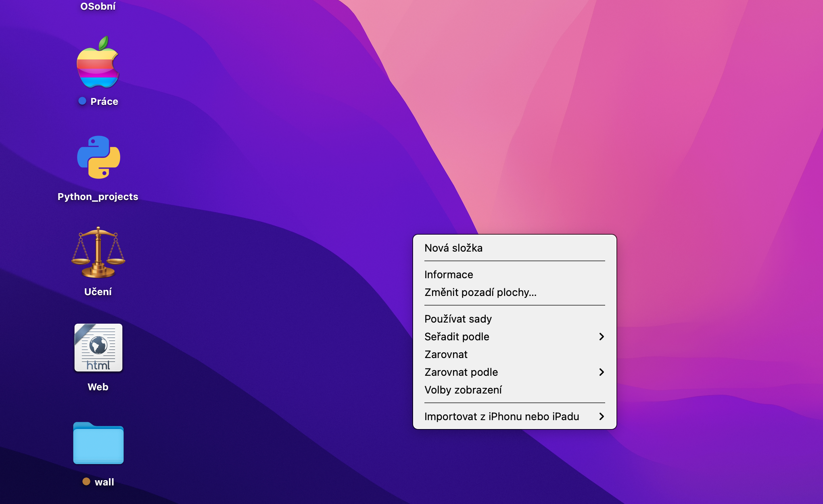Select Změnit pozadí plochy… menu entry
823x504 pixels.
tap(480, 292)
